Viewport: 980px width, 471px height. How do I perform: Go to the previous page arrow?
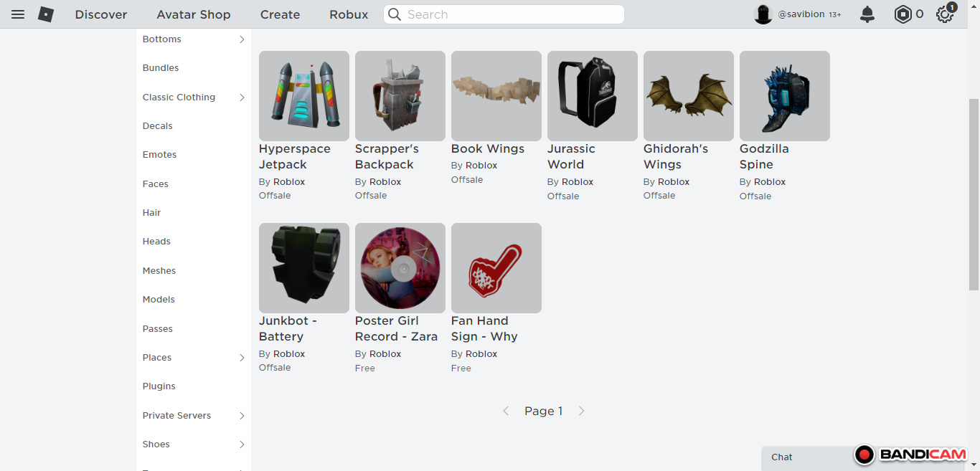506,411
